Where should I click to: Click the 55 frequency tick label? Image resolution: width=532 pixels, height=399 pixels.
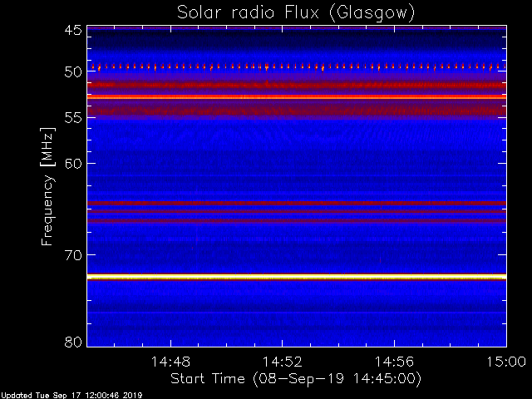tap(73, 118)
